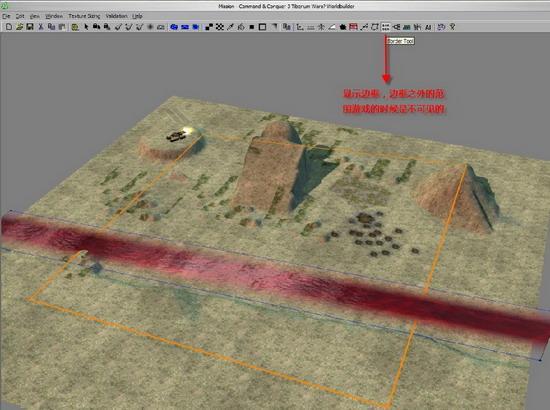Image resolution: width=550 pixels, height=410 pixels.
Task: Click the Cut scissors icon
Action: [x=41, y=27]
